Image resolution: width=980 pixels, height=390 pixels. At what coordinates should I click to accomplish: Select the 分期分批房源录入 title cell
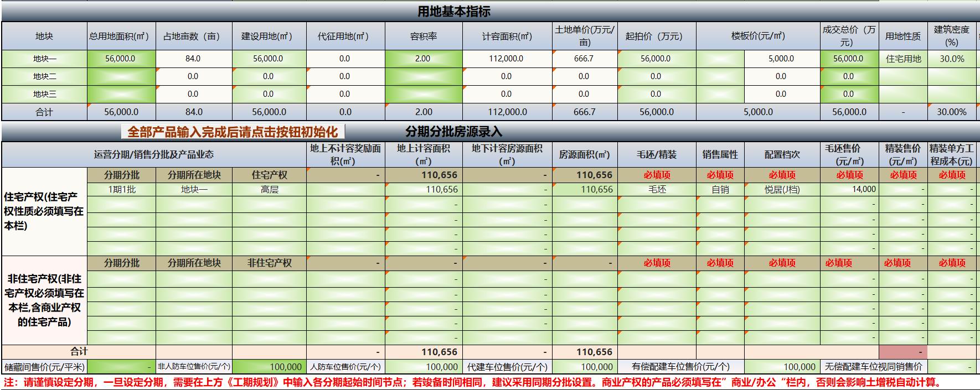(x=453, y=132)
